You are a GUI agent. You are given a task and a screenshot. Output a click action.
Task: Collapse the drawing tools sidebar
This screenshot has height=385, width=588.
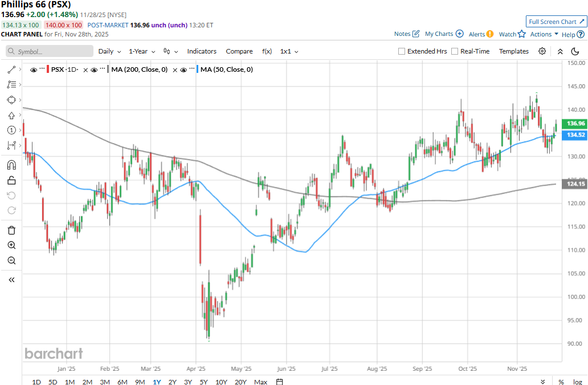[11, 280]
